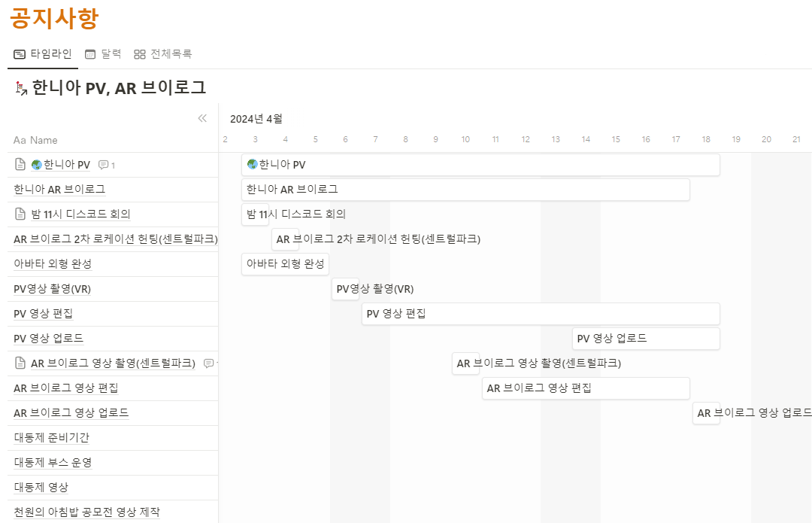Open the 한니아 AR 브이로그 row in the table
The width and height of the screenshot is (812, 523).
[x=59, y=189]
